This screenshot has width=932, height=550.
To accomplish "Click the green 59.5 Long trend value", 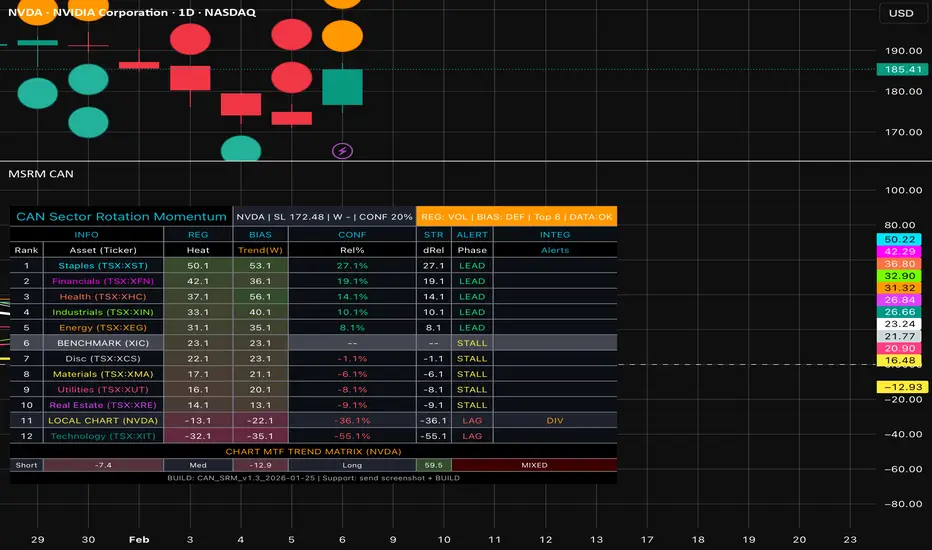I will [433, 465].
